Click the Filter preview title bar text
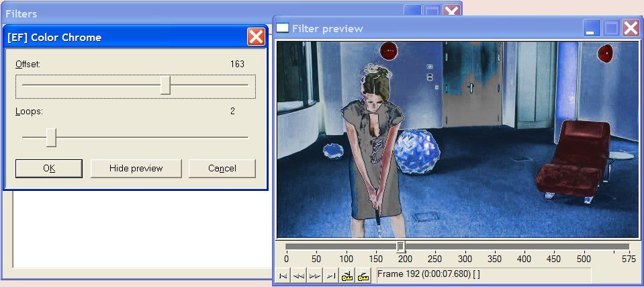Image resolution: width=644 pixels, height=287 pixels. (x=327, y=29)
